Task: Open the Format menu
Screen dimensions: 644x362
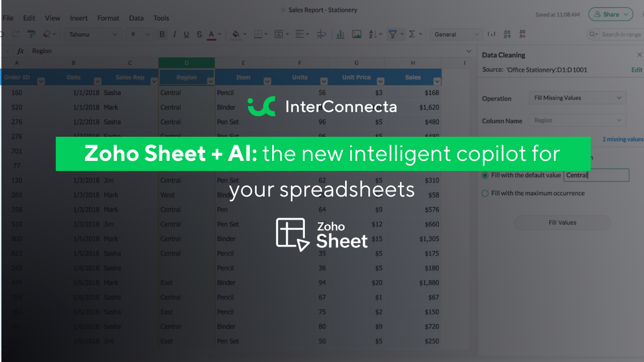Action: click(x=108, y=18)
